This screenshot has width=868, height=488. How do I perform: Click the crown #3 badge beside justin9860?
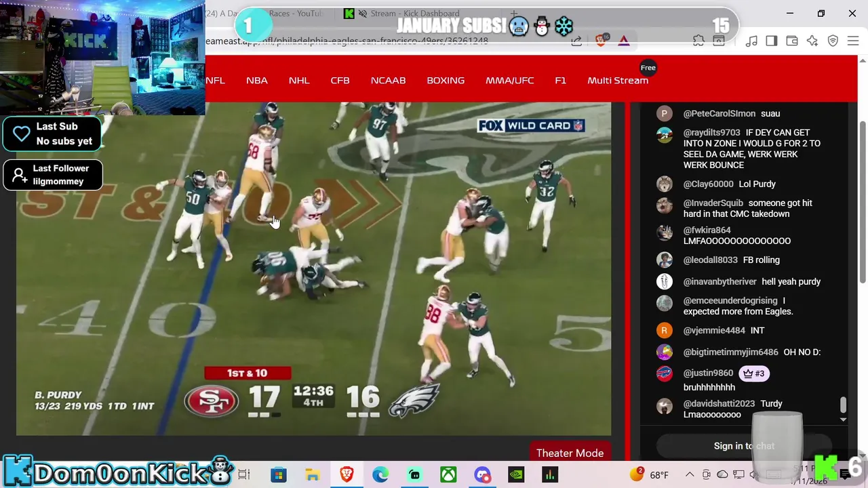pos(753,373)
